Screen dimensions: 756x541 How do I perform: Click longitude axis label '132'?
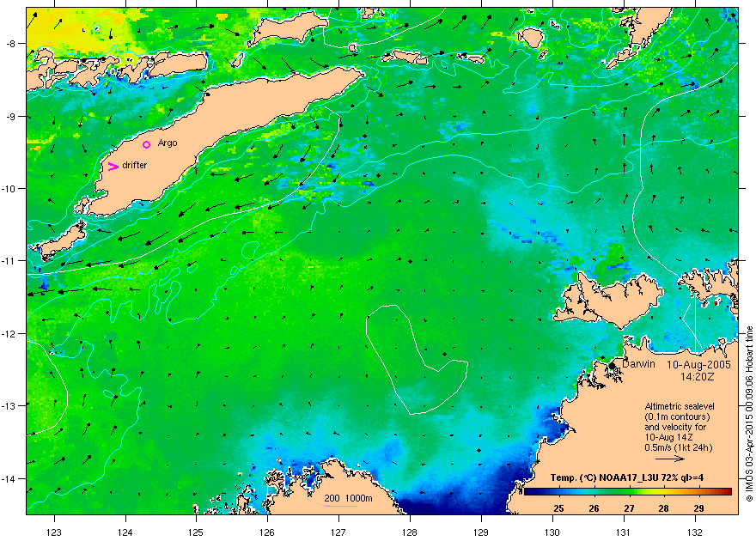click(695, 532)
